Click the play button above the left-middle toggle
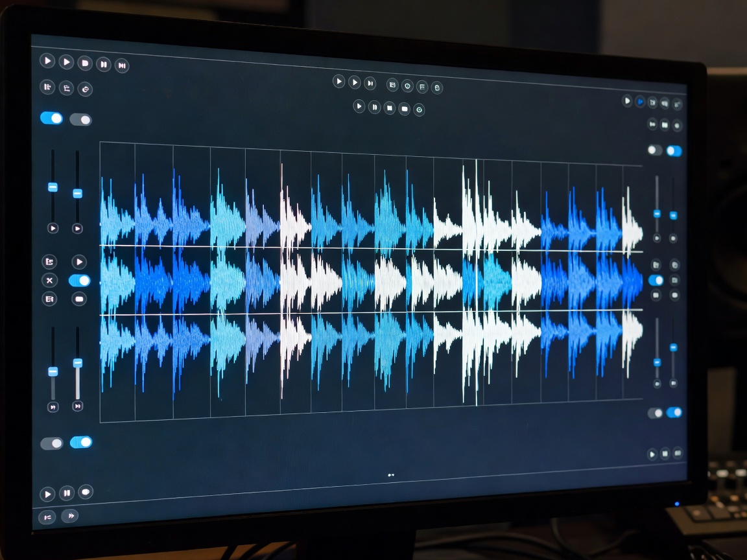Image resolution: width=747 pixels, height=560 pixels. 79,261
